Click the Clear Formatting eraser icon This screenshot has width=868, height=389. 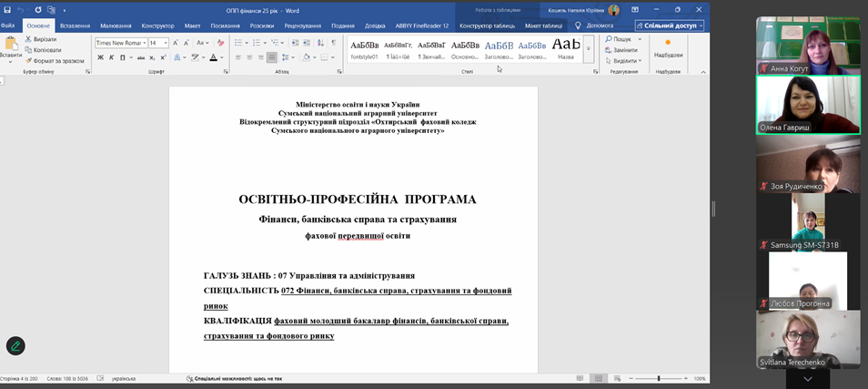coord(220,43)
